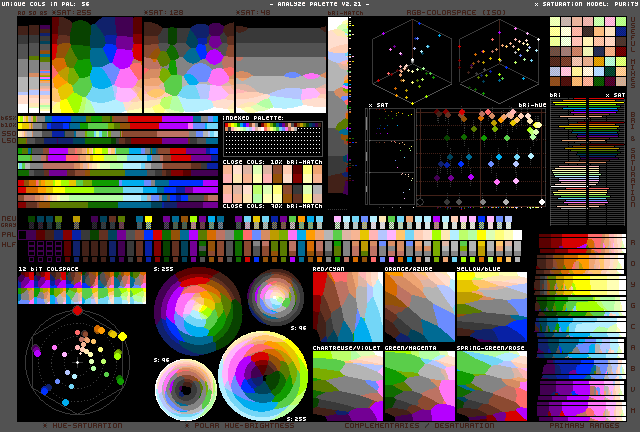
Task: Select the right RGB colorspace cube
Action: click(x=499, y=61)
